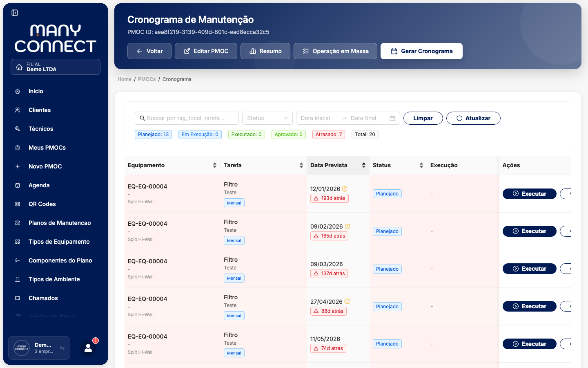This screenshot has height=368, width=588.
Task: Click the Meus PMOCs clipboard icon
Action: pos(18,148)
